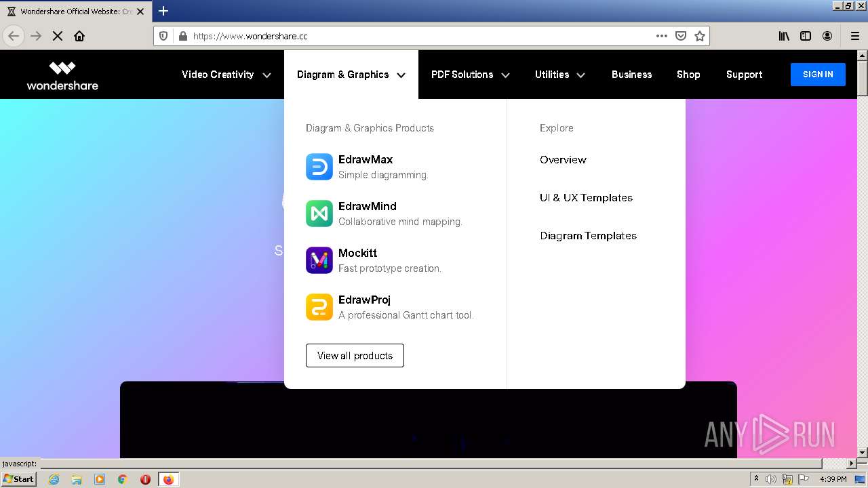This screenshot has width=868, height=488.
Task: Open page actions three-dot menu
Action: [x=662, y=36]
